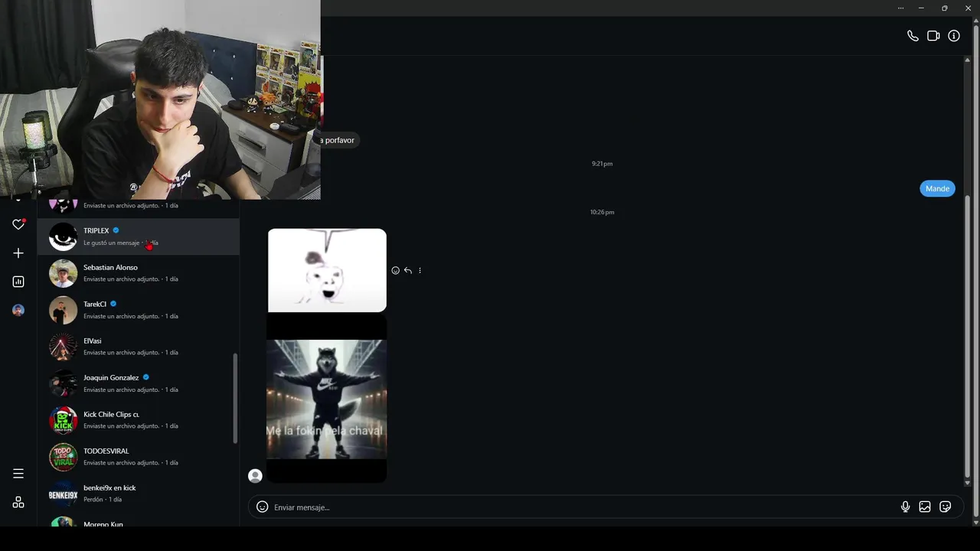This screenshot has height=551, width=980.
Task: Open the hamburger More menu
Action: tap(18, 474)
